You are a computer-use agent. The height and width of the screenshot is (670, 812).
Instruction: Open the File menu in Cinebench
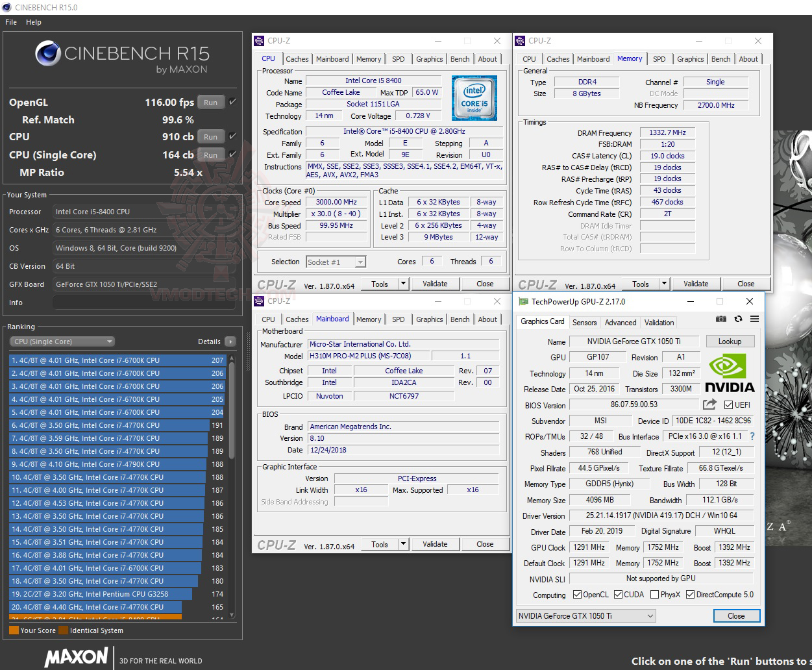(x=11, y=22)
